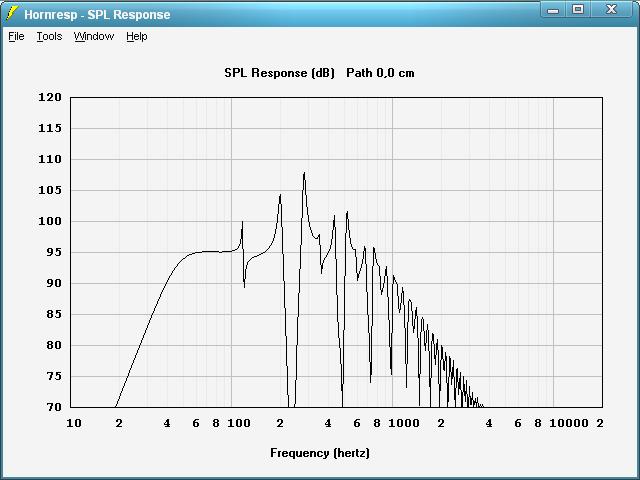640x480 pixels.
Task: Open the File menu
Action: [x=16, y=36]
